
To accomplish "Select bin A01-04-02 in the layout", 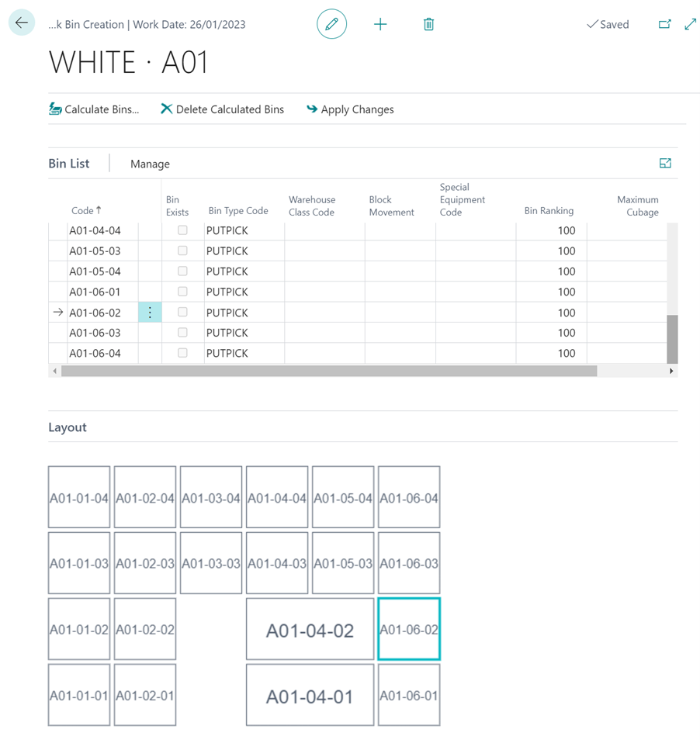I will pyautogui.click(x=310, y=630).
